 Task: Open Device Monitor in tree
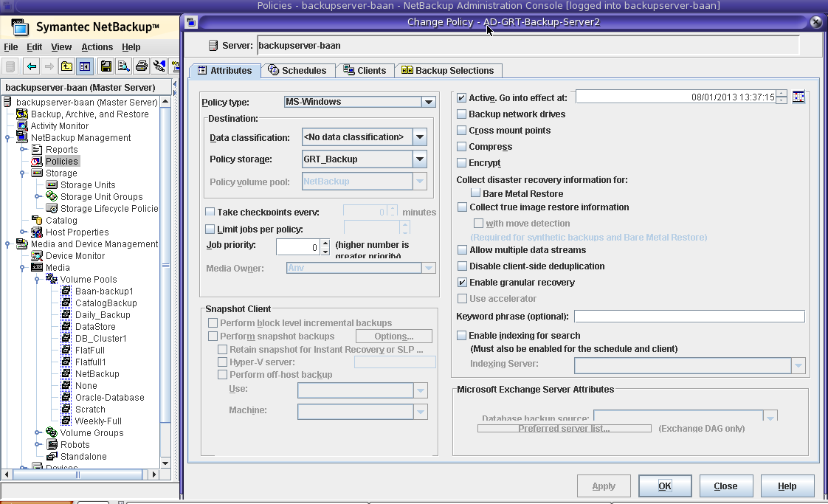click(x=75, y=256)
